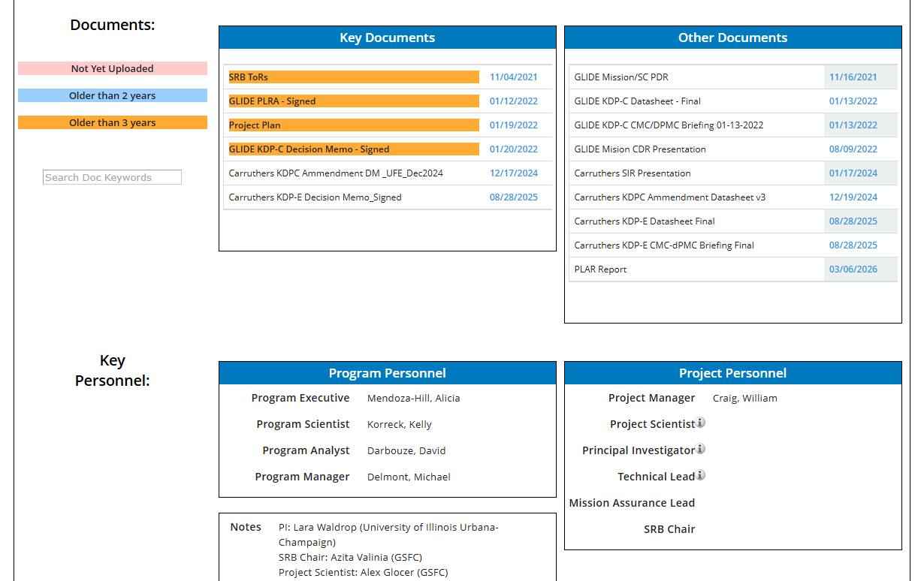This screenshot has height=581, width=924.
Task: Click info icon beside Technical Lead
Action: point(700,475)
